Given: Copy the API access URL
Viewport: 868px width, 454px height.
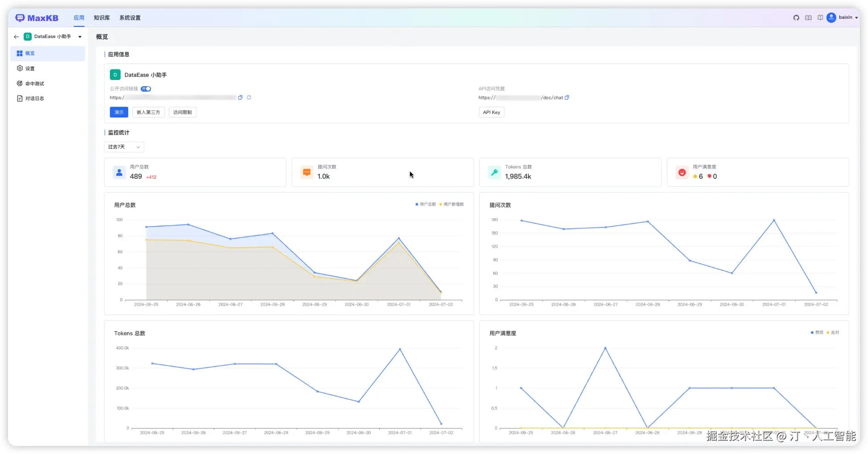Looking at the screenshot, I should (567, 97).
